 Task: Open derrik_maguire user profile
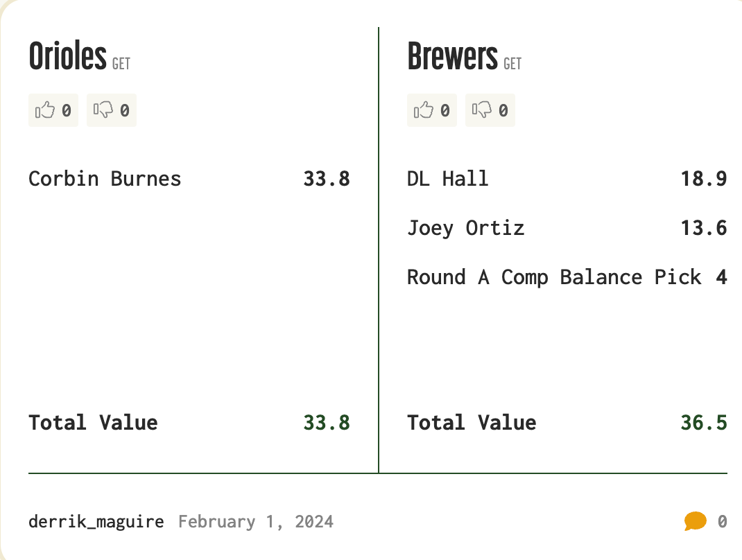96,521
